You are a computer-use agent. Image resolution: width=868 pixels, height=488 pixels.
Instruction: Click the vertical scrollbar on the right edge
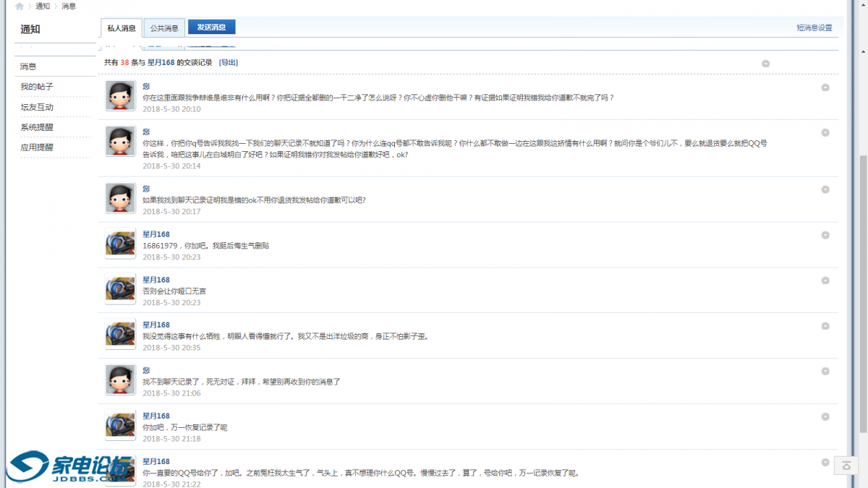tap(862, 289)
